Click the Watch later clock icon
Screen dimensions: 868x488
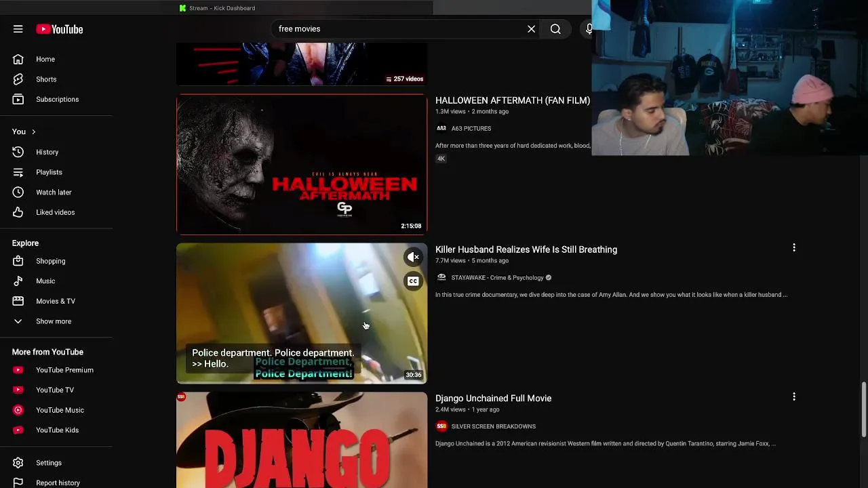pos(18,192)
